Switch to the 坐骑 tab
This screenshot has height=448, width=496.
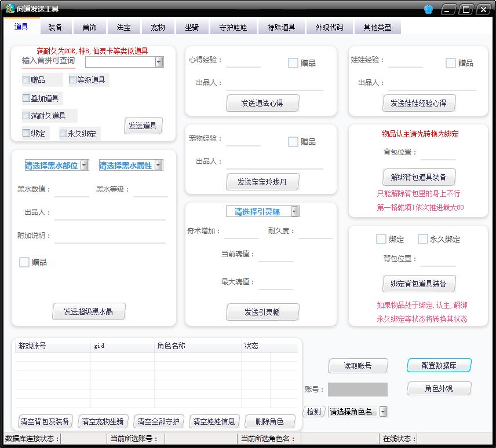[192, 27]
